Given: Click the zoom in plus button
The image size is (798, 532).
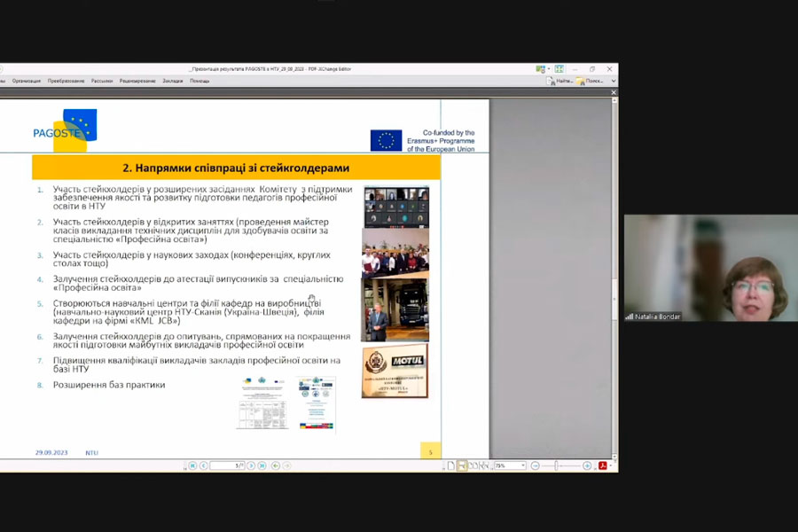Looking at the screenshot, I should [587, 465].
